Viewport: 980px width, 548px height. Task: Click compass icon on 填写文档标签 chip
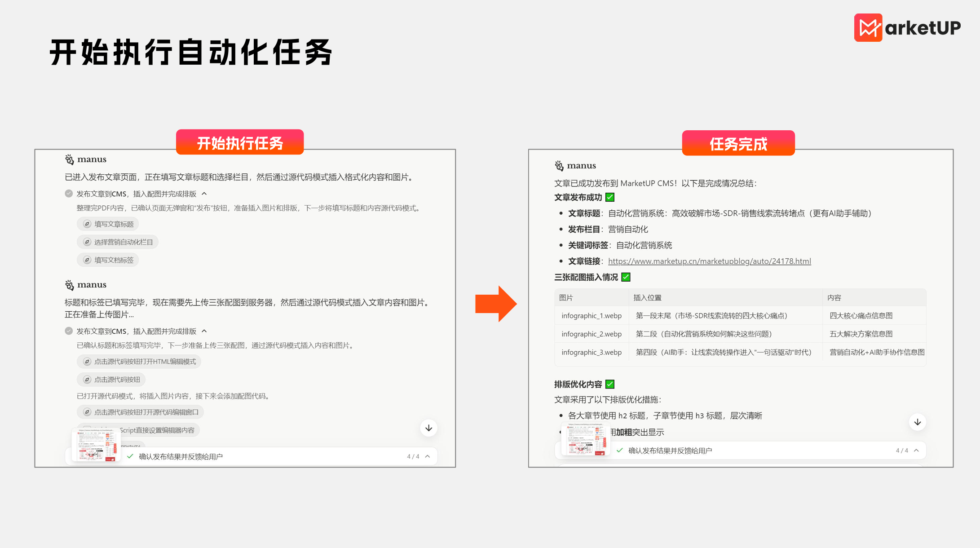87,260
